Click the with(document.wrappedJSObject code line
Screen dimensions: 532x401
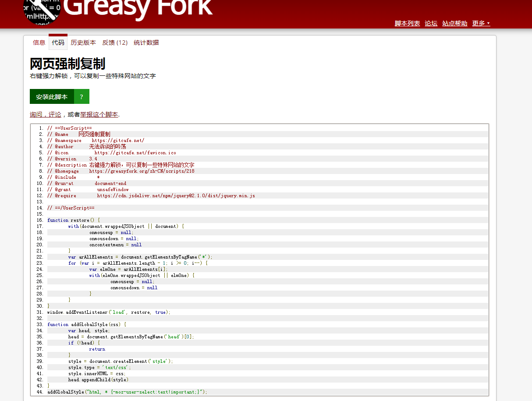coord(126,226)
